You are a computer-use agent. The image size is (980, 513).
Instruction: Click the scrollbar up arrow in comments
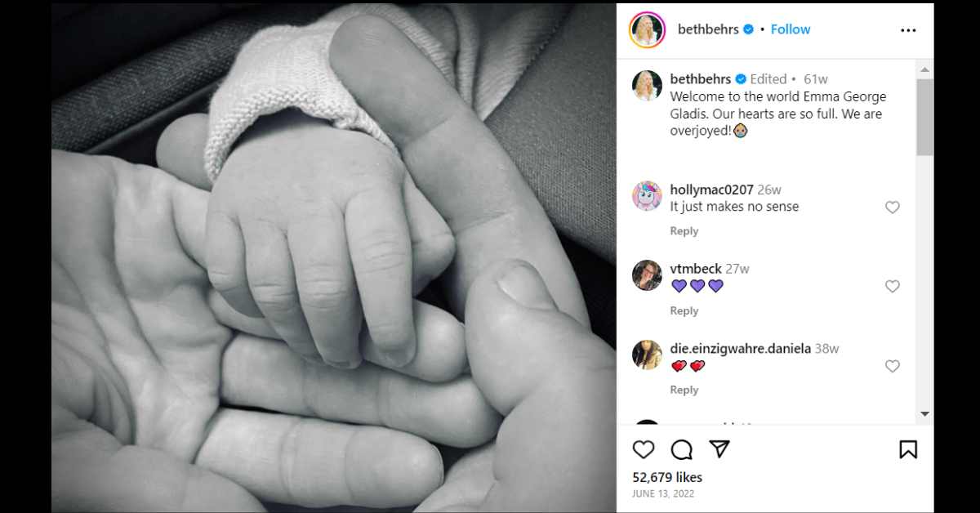(924, 69)
